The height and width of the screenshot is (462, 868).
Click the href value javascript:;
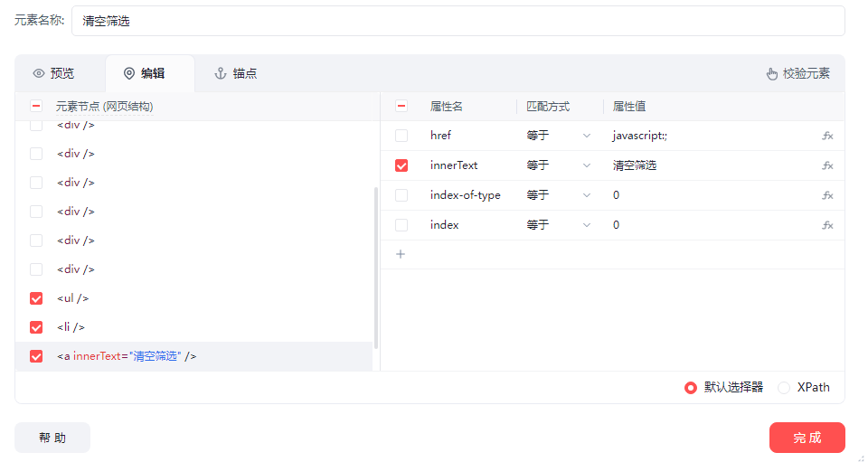pyautogui.click(x=640, y=136)
